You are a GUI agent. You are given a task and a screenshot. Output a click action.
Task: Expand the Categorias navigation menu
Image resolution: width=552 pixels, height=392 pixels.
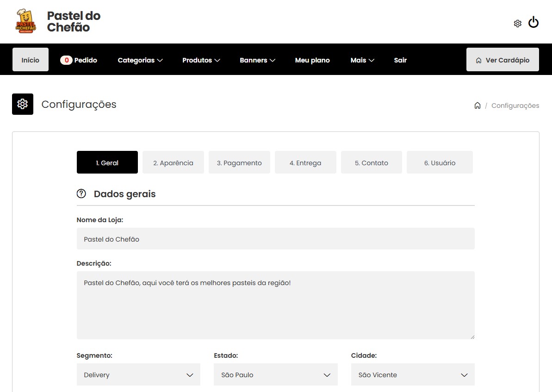point(140,60)
